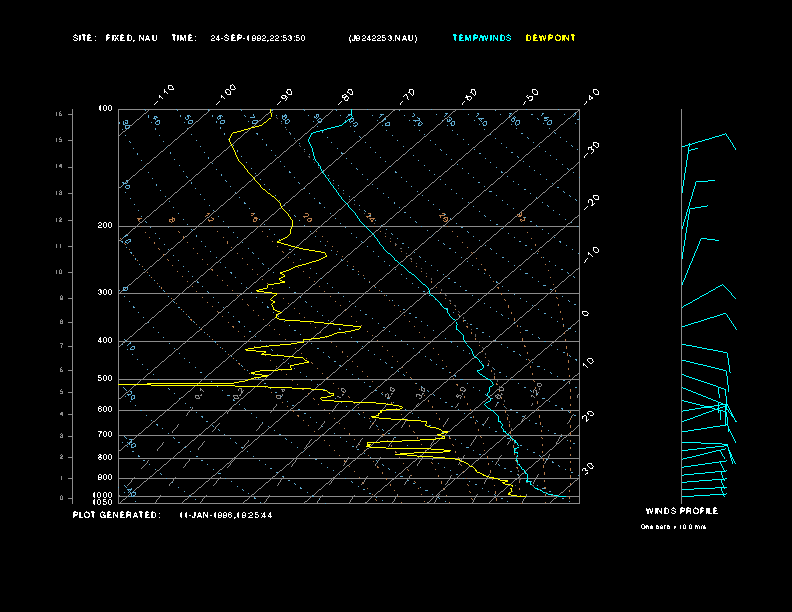Click the 'FIXED, NAU' site name

[131, 38]
